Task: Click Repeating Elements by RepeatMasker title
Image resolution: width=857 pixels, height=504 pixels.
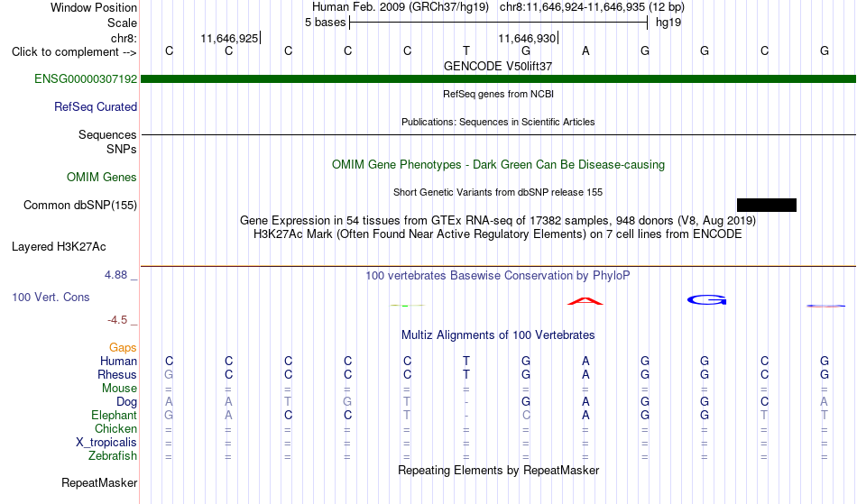Action: click(498, 470)
